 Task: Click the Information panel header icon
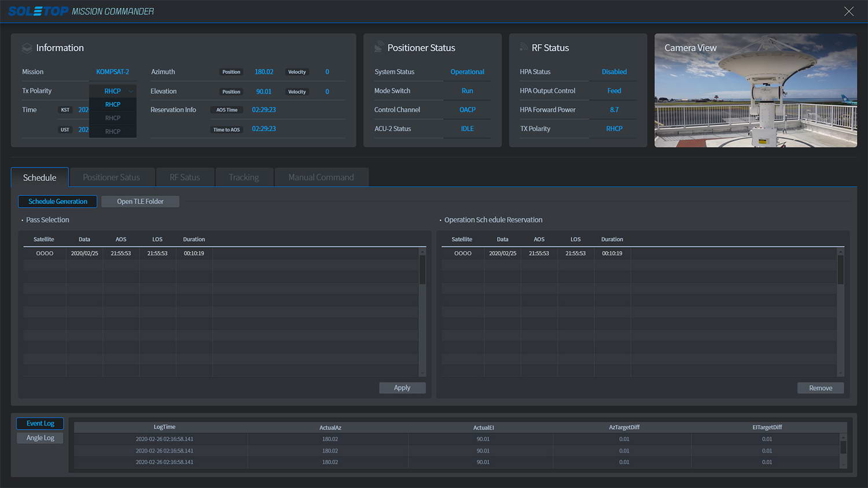pyautogui.click(x=27, y=48)
